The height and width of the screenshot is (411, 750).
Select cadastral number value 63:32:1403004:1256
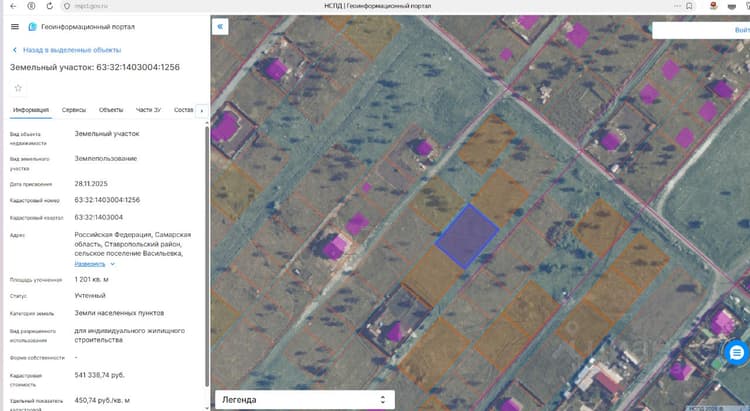107,200
